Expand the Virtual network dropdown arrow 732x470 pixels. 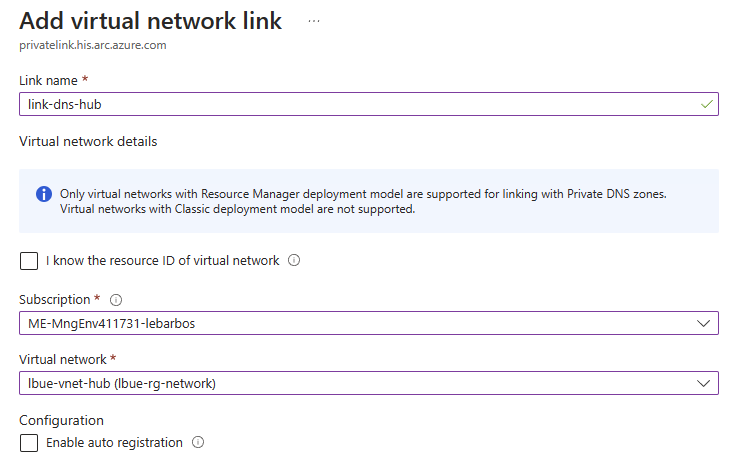(x=703, y=383)
